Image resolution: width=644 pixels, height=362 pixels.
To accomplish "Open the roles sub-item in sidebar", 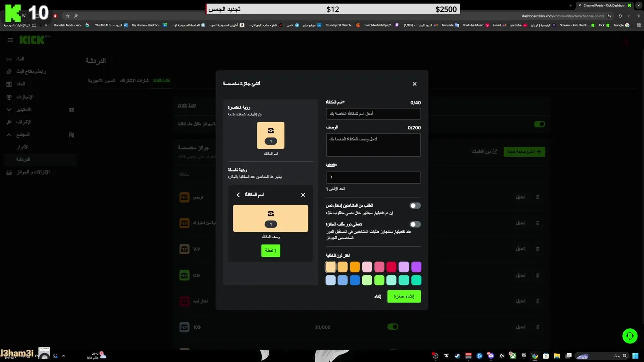I will [23, 147].
